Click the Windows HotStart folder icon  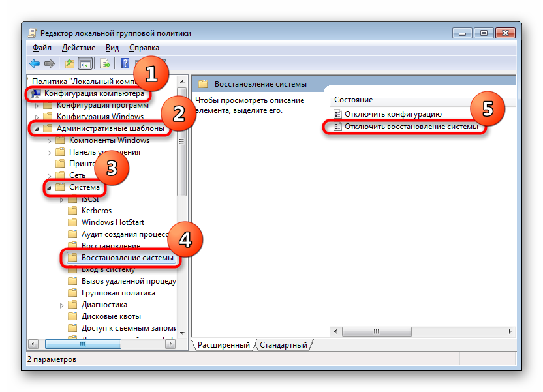72,222
